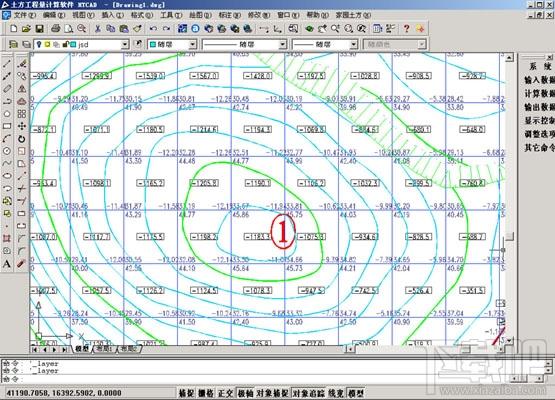Toggle 捕捉 snap mode in status bar

click(187, 393)
